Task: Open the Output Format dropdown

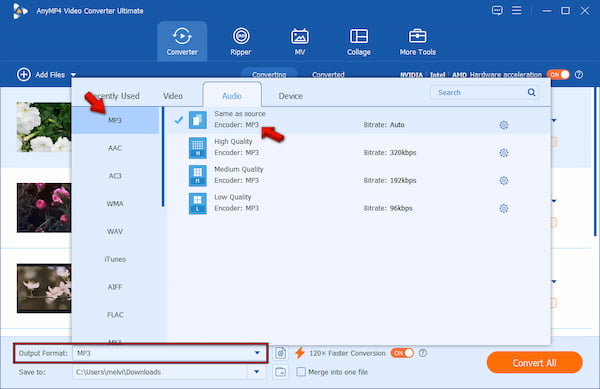Action: pyautogui.click(x=257, y=353)
